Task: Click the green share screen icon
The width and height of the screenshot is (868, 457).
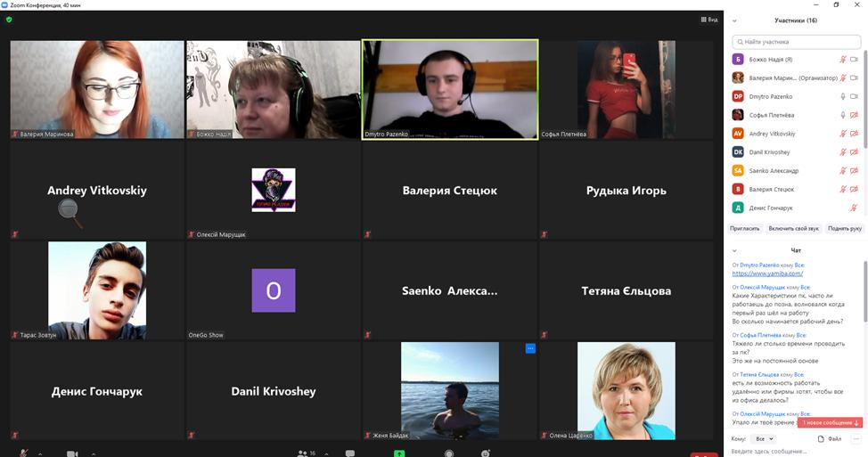Action: tap(400, 453)
